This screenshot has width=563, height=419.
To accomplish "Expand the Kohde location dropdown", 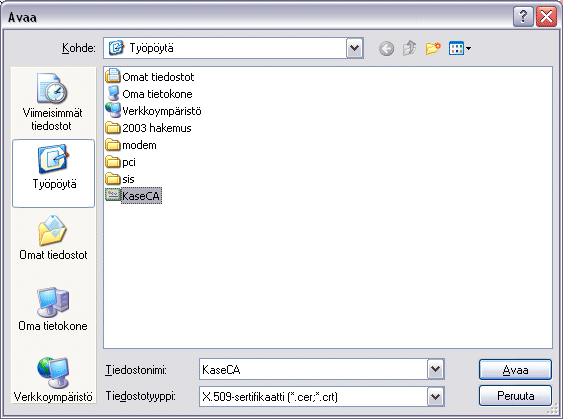I will click(355, 48).
